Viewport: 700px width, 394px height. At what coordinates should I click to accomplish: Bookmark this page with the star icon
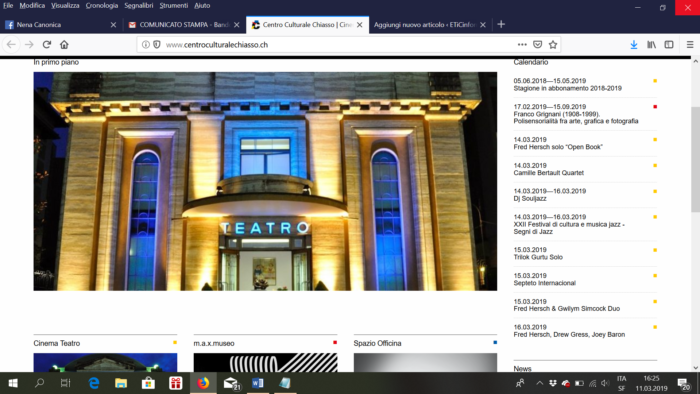click(x=553, y=45)
